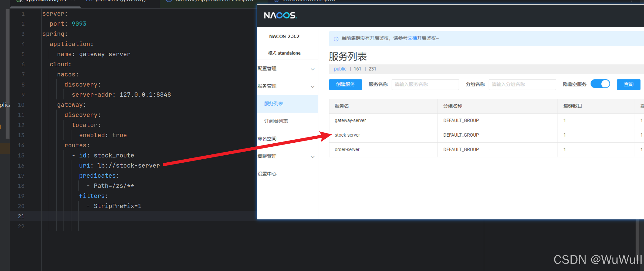Click the 服务名 column header
644x271 pixels.
click(341, 106)
